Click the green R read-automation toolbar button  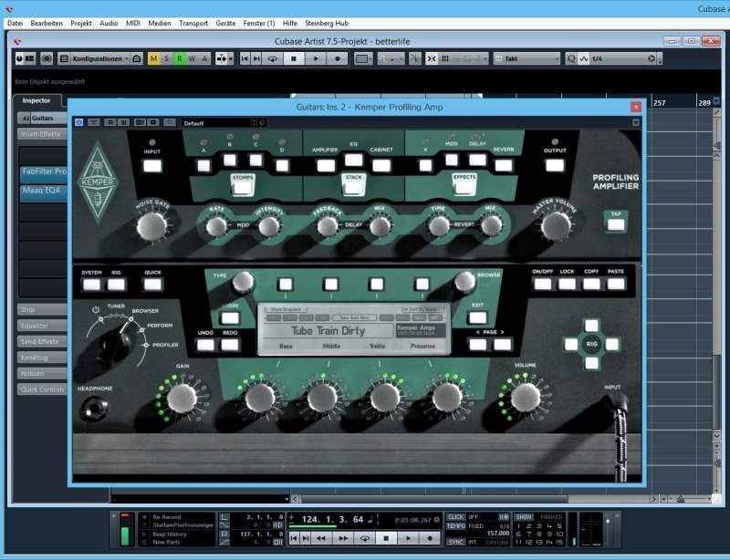tap(179, 58)
